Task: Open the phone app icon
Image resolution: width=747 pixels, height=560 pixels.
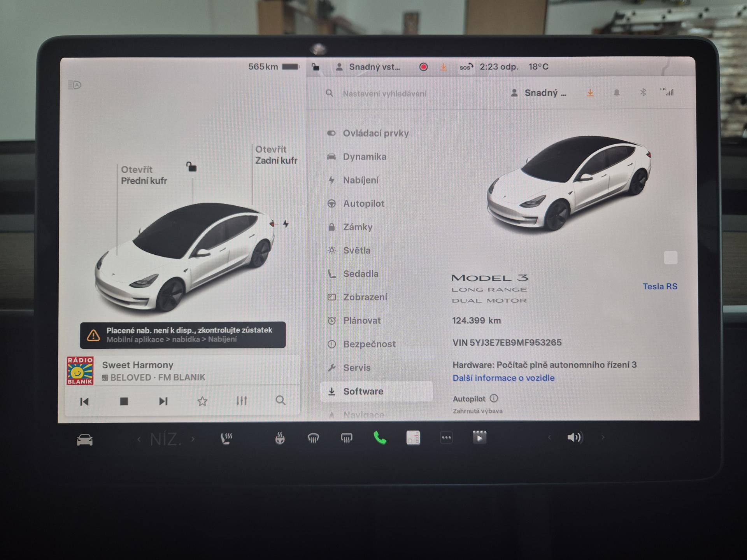Action: pos(380,438)
